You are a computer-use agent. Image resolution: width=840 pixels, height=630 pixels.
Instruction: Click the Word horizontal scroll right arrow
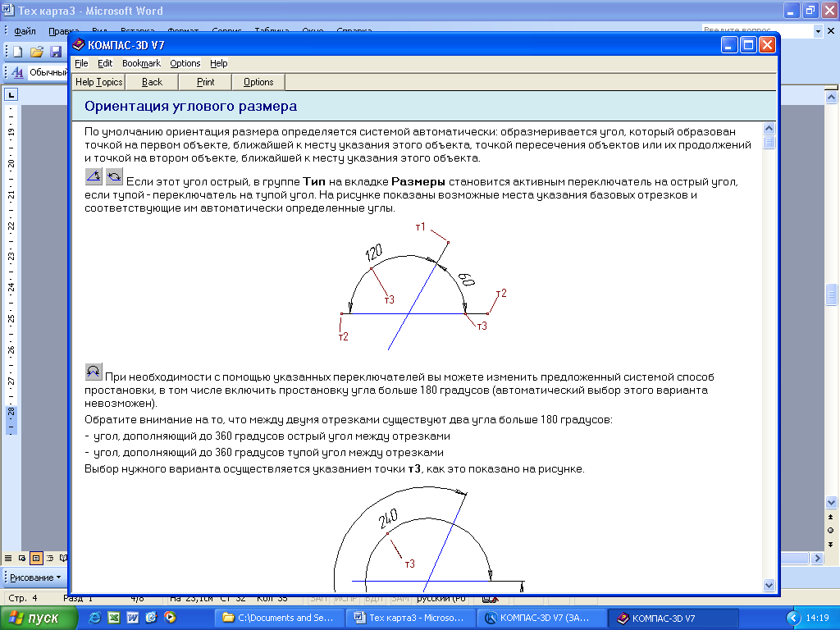pyautogui.click(x=817, y=558)
